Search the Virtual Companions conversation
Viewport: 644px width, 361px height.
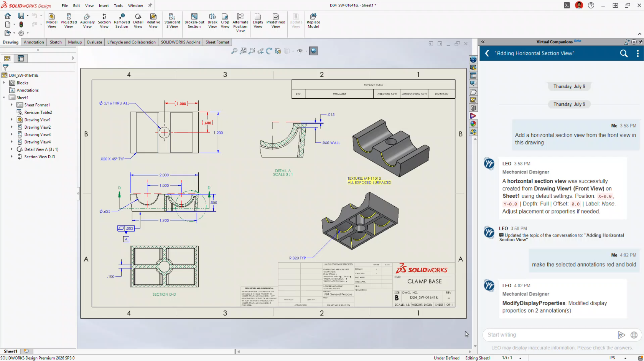(x=624, y=53)
